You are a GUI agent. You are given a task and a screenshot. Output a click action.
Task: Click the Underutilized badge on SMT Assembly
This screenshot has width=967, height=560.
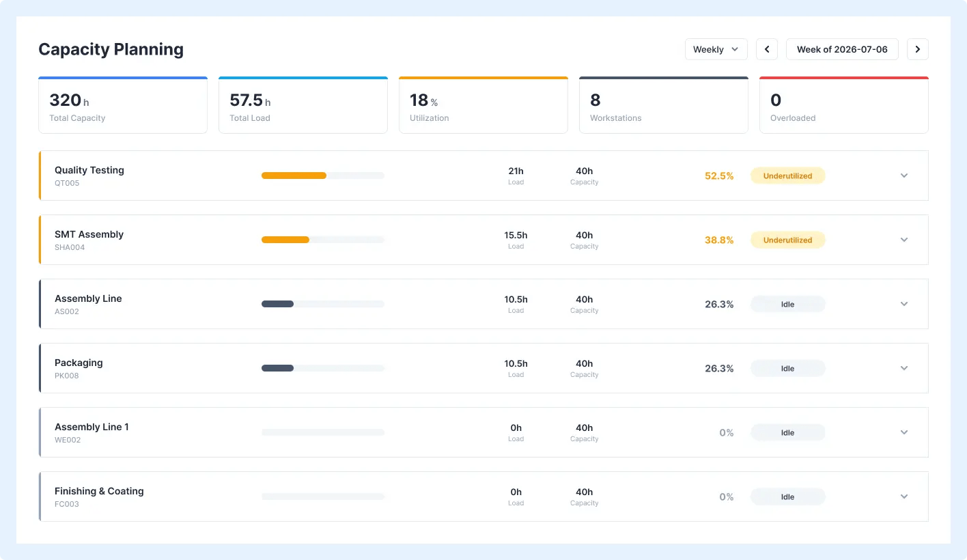click(788, 240)
